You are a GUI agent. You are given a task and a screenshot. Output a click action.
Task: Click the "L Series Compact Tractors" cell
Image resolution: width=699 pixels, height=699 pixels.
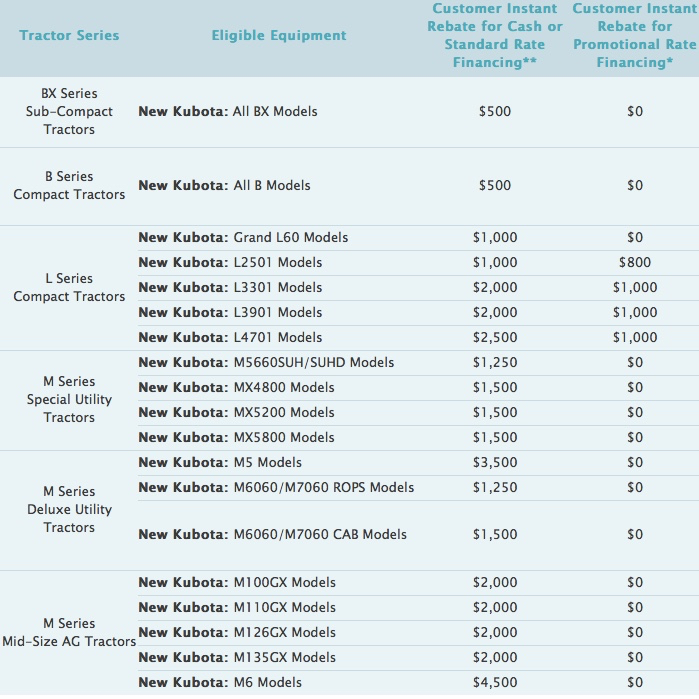(69, 288)
